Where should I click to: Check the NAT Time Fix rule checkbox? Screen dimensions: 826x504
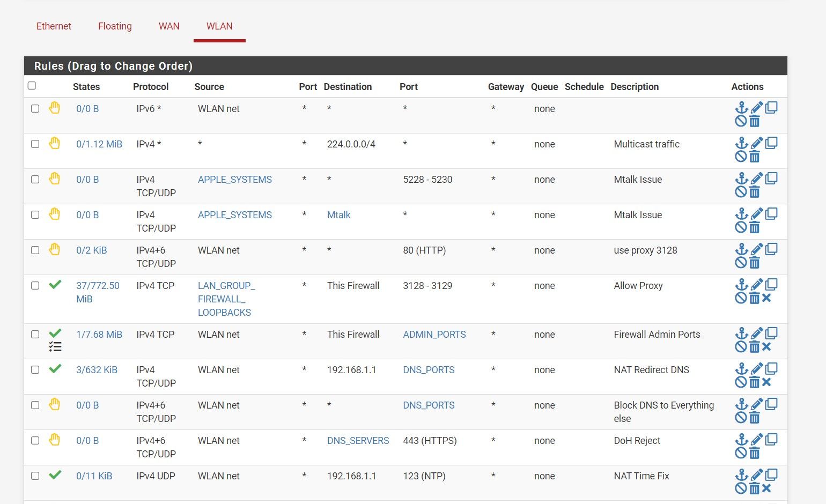pyautogui.click(x=35, y=476)
